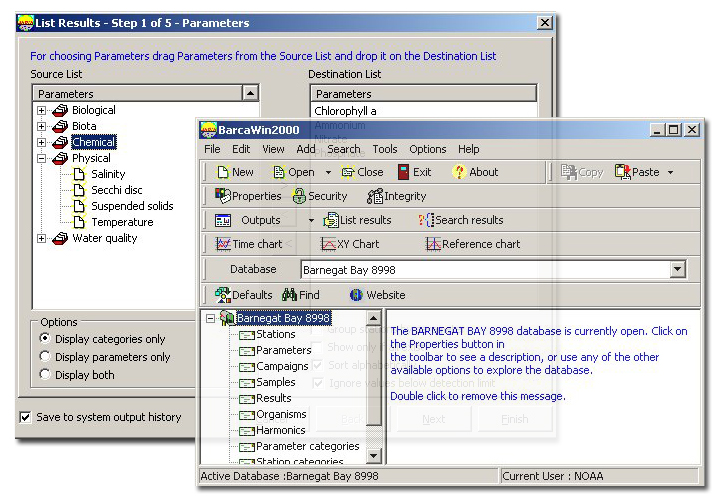Image resolution: width=720 pixels, height=500 pixels.
Task: Click the Next button in wizard
Action: point(433,419)
